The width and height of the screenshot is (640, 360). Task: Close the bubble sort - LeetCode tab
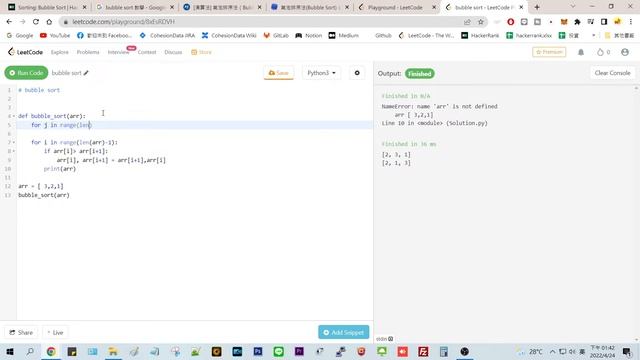point(521,7)
